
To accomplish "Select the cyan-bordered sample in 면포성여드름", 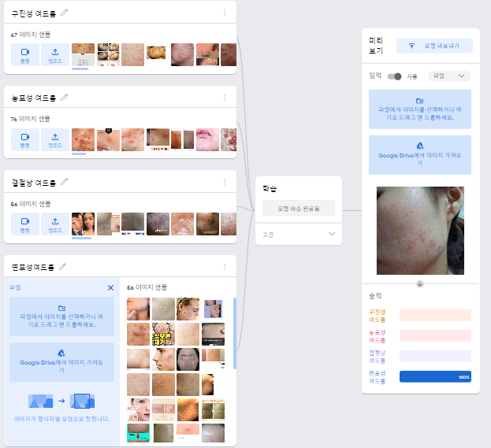I will point(138,433).
